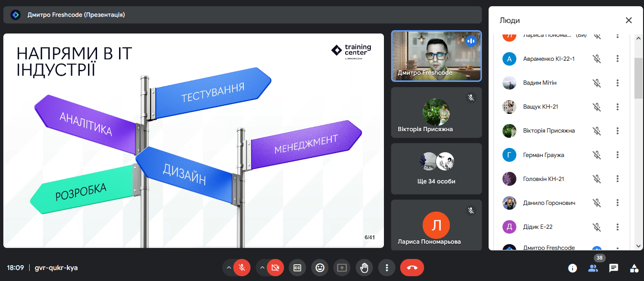Open activities shapes icon
The width and height of the screenshot is (644, 281).
pos(634,268)
